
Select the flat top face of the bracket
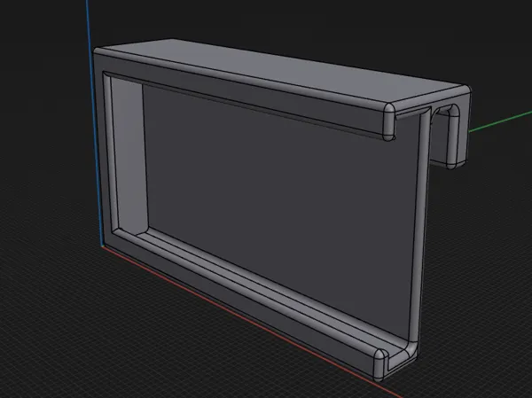[x=285, y=72]
